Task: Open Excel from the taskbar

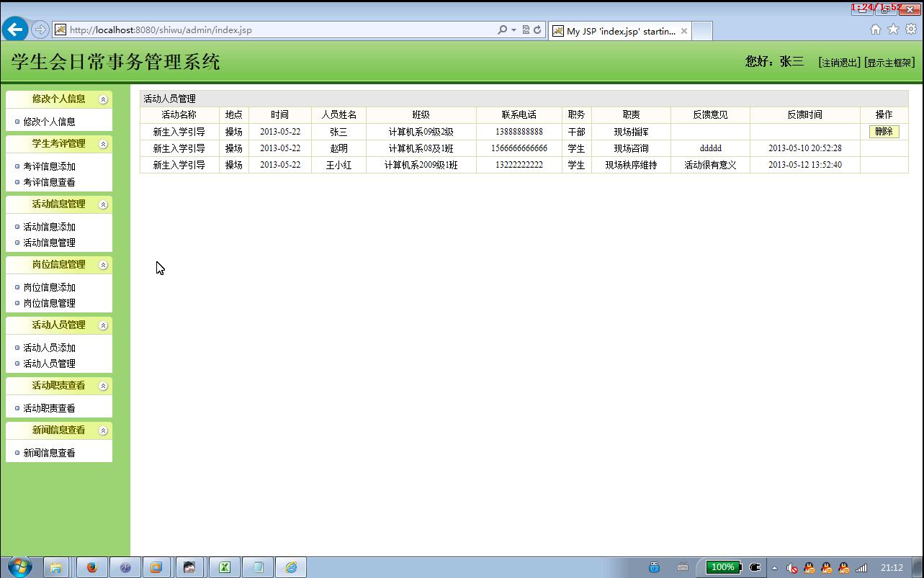Action: 224,567
